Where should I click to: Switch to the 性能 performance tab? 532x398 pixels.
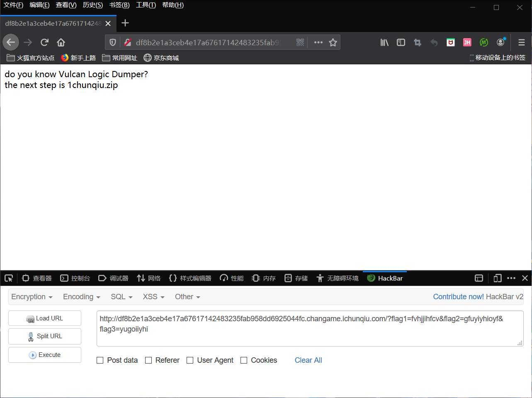point(232,278)
